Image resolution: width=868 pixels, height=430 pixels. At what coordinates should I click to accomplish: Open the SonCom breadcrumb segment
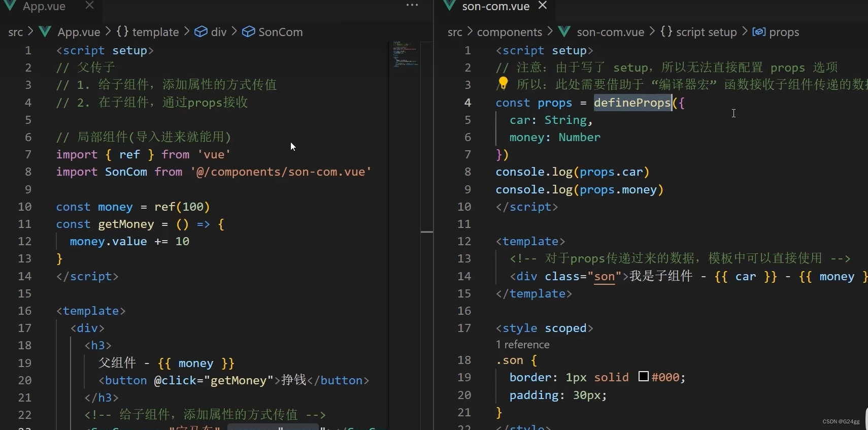pyautogui.click(x=281, y=32)
